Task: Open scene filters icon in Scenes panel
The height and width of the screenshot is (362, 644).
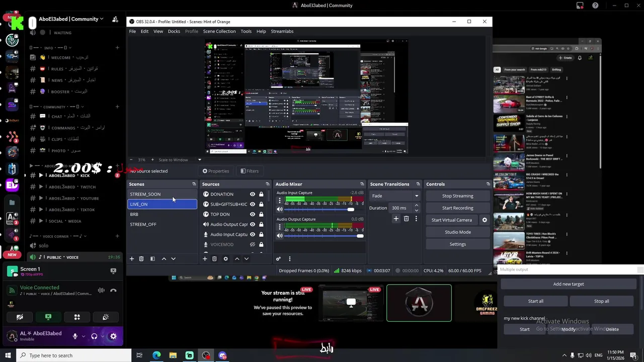Action: coord(152,258)
